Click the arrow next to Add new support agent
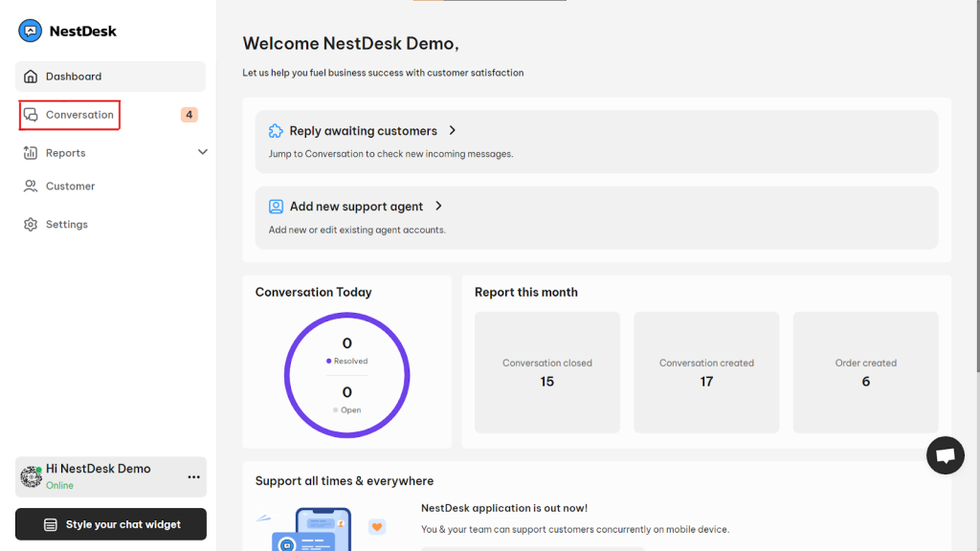980x551 pixels. (438, 207)
